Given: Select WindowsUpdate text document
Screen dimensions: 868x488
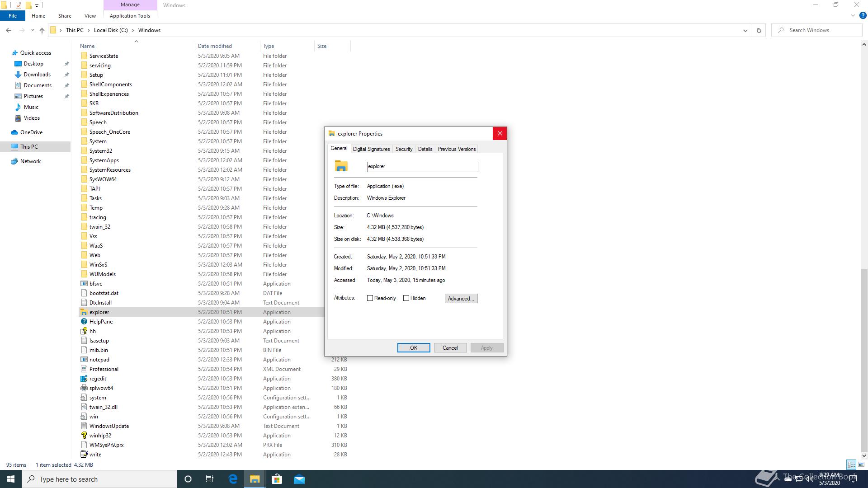Looking at the screenshot, I should coord(109,426).
